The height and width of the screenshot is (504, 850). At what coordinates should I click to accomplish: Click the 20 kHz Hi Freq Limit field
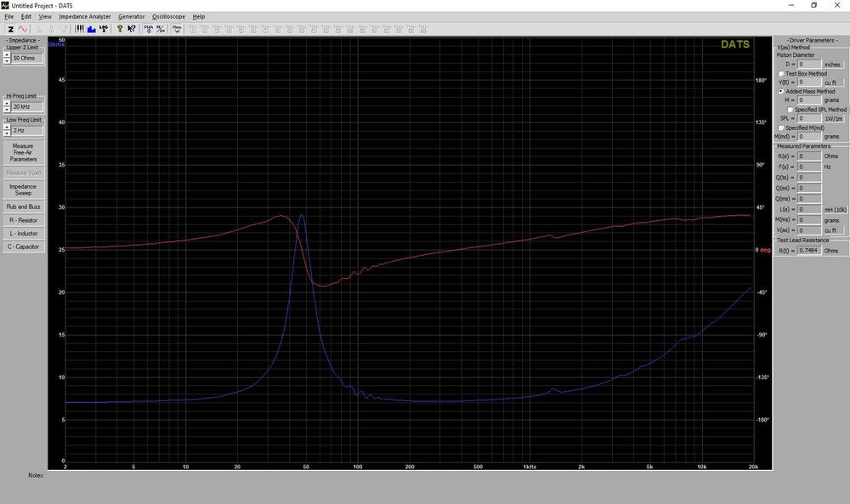27,107
